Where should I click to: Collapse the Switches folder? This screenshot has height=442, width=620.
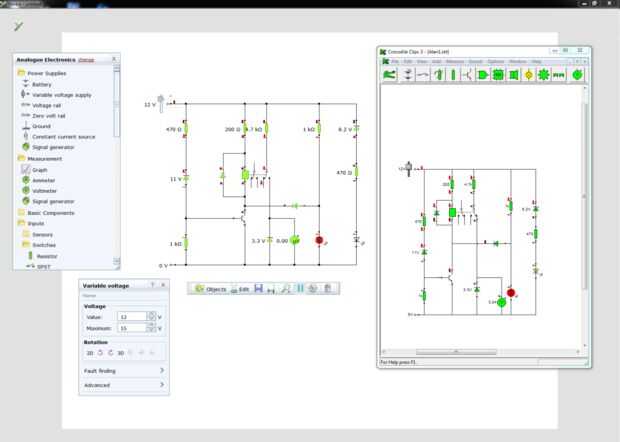coord(26,245)
